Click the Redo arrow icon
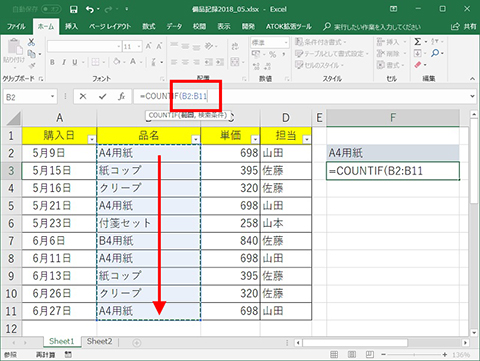 point(108,9)
